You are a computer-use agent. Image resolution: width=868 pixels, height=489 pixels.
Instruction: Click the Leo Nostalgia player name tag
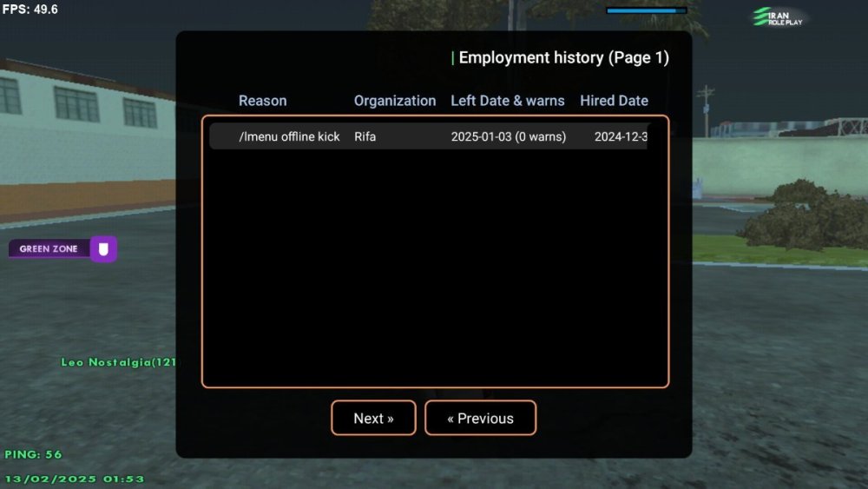[x=118, y=362]
